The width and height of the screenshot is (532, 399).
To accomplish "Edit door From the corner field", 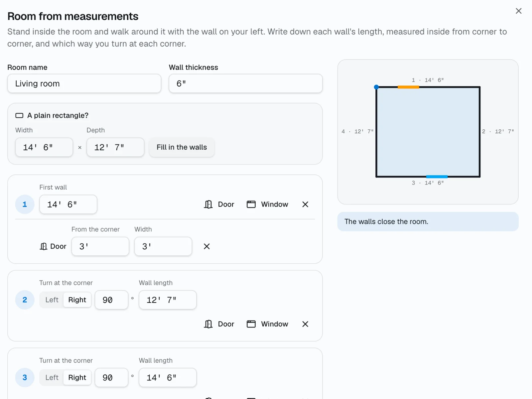I will coord(100,246).
